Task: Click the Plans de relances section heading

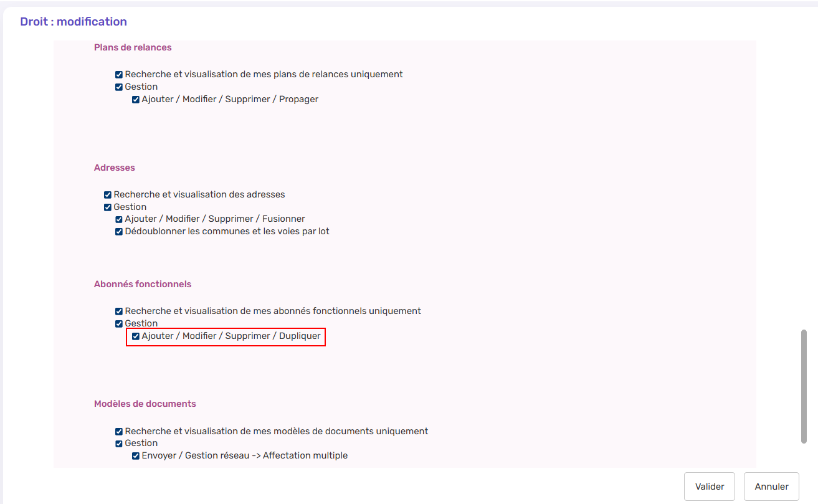Action: pos(133,47)
